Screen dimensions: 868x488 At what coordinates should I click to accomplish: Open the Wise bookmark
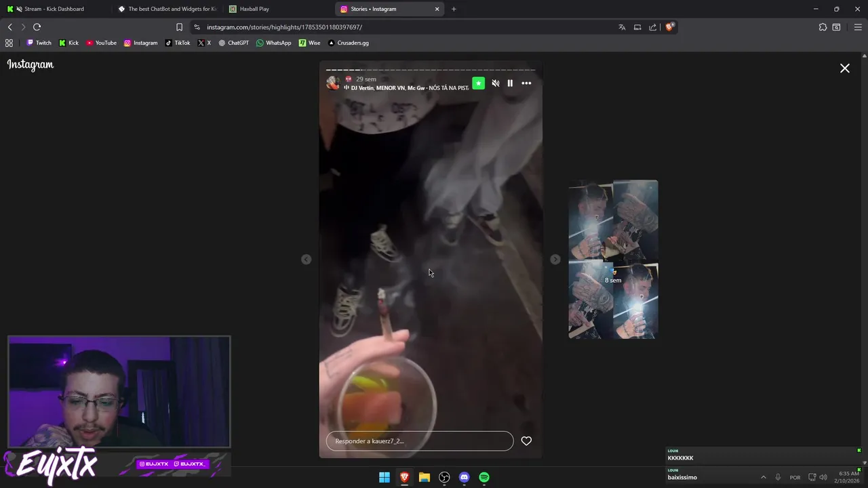tap(310, 43)
